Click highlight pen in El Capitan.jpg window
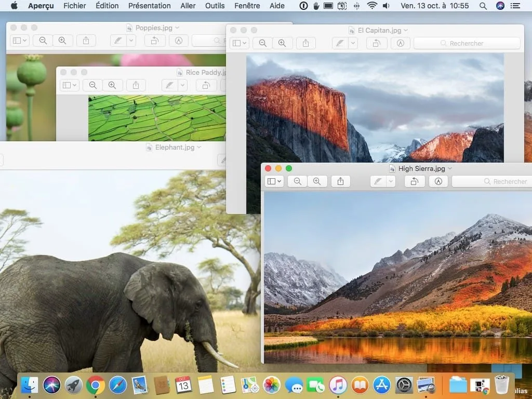The width and height of the screenshot is (532, 399). coord(340,43)
